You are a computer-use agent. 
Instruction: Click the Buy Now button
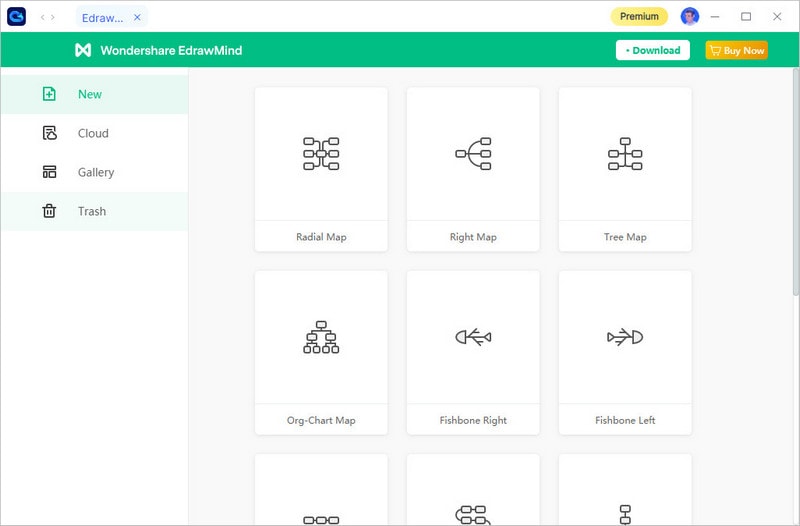[x=736, y=50]
